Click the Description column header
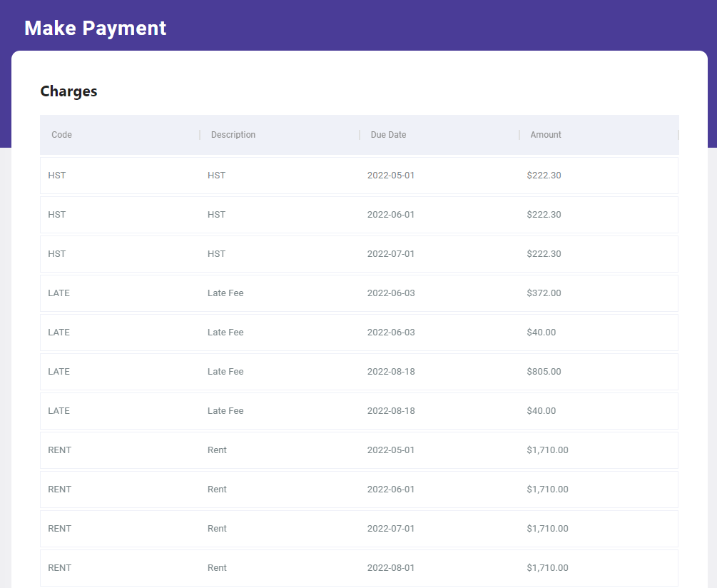Screen dimensions: 717x588 233,135
